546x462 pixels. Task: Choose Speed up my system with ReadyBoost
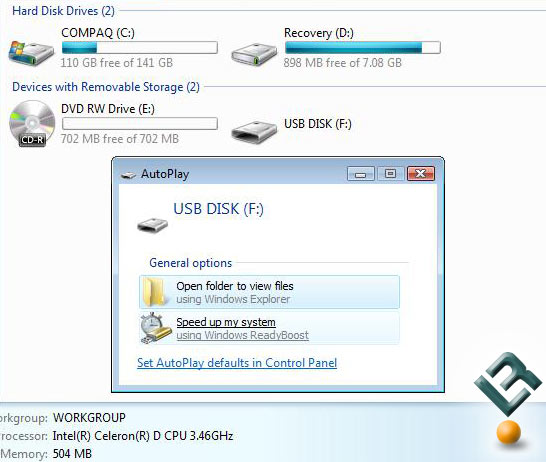(x=270, y=328)
